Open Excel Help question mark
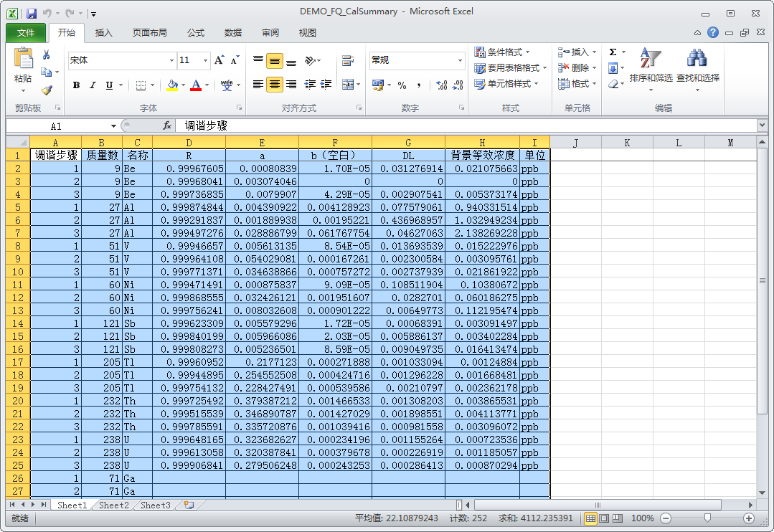774x532 pixels. pyautogui.click(x=713, y=32)
